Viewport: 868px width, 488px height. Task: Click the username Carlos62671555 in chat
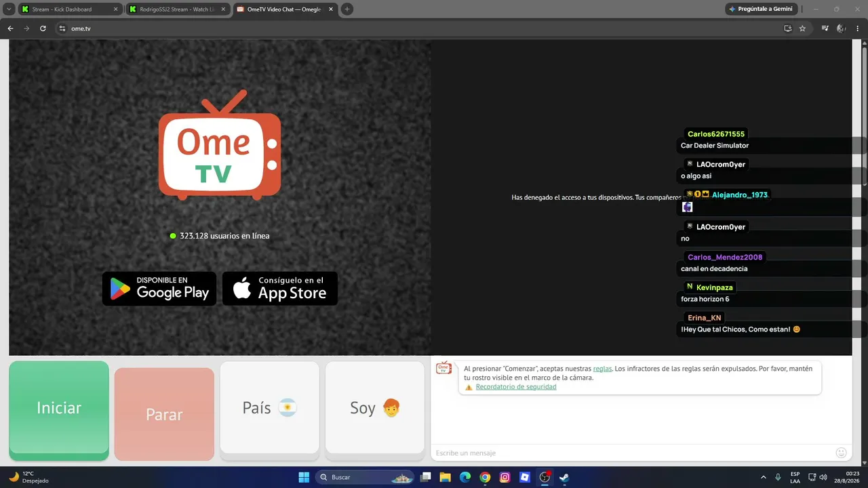pyautogui.click(x=716, y=134)
